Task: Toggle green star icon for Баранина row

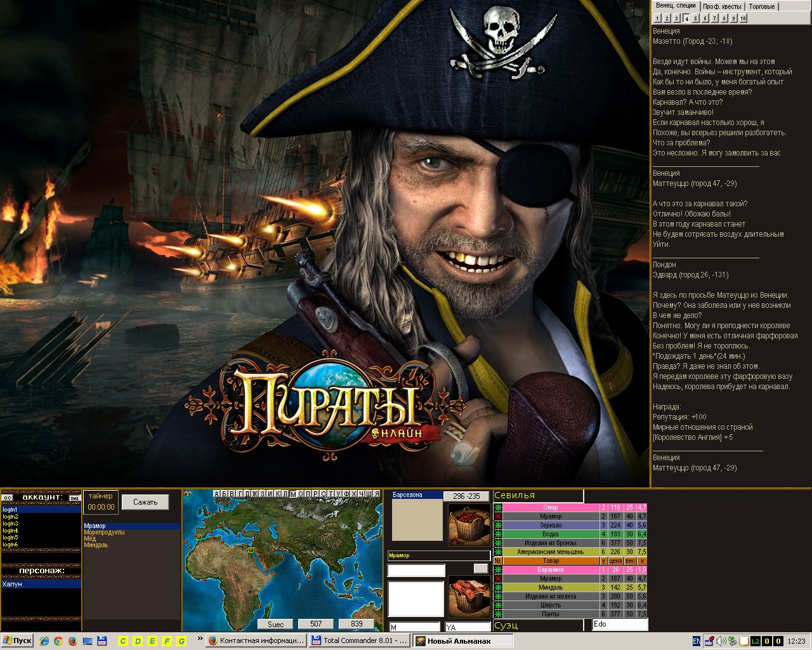Action: tap(498, 570)
